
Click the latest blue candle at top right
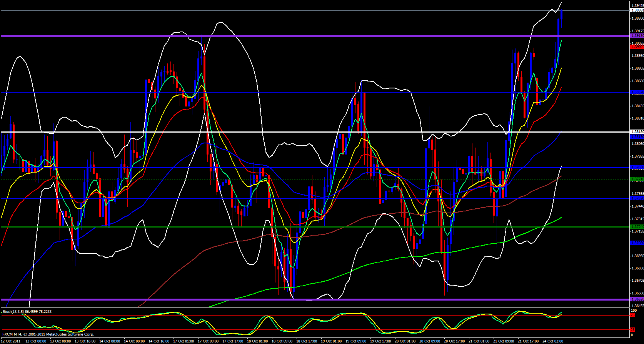[562, 15]
